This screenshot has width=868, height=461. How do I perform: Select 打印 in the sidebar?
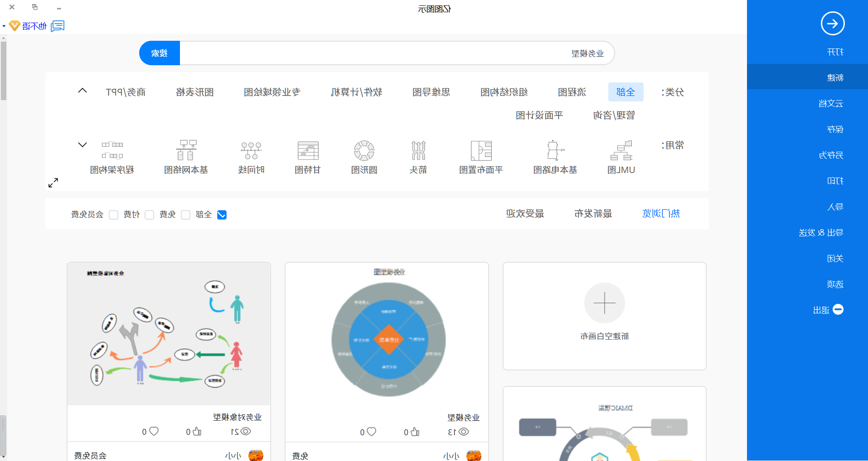coord(835,181)
